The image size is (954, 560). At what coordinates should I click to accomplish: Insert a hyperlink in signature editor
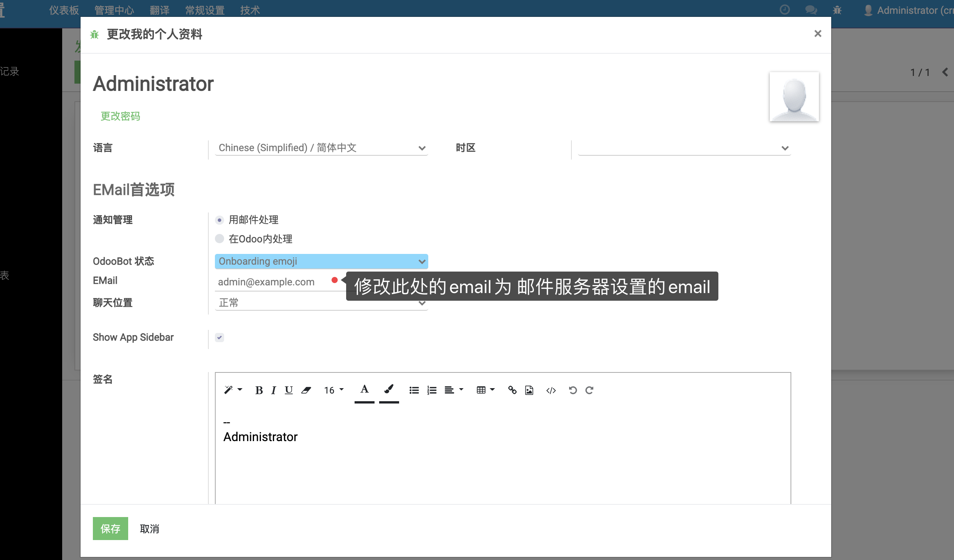point(512,390)
